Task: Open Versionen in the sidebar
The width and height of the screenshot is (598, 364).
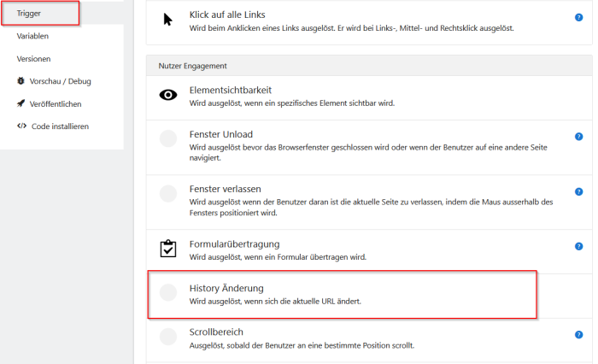Action: coord(33,59)
